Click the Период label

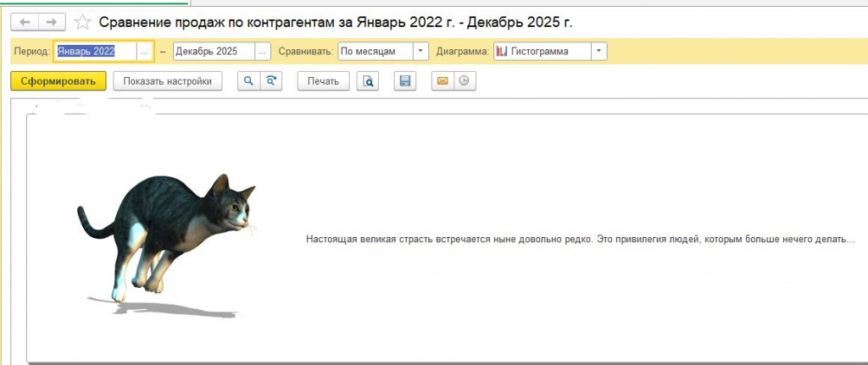(x=31, y=51)
